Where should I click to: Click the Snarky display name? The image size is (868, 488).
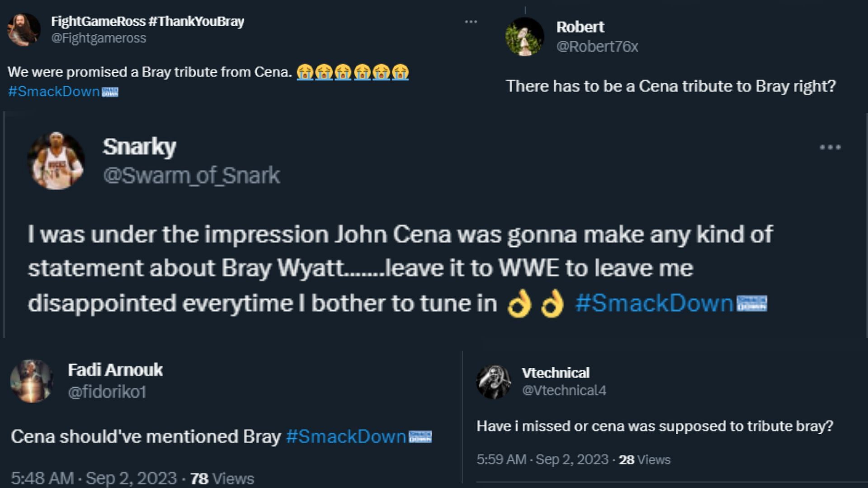pyautogui.click(x=139, y=146)
